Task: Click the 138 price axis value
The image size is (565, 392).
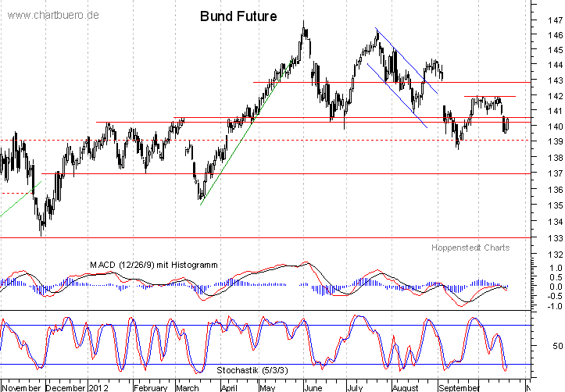Action: click(555, 158)
